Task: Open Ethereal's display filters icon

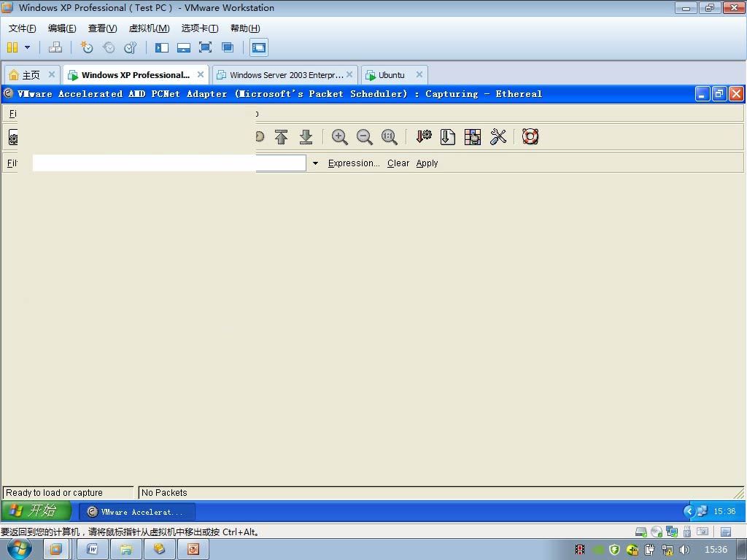Action: tap(448, 137)
